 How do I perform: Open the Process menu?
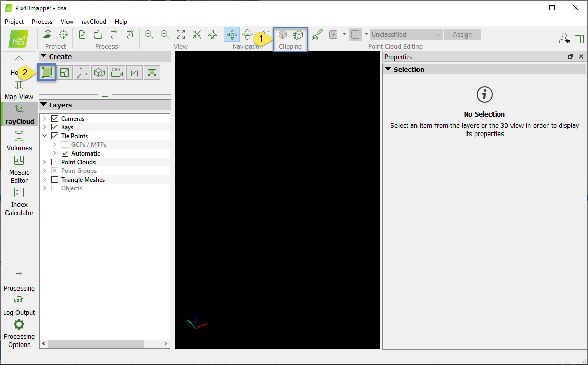42,22
